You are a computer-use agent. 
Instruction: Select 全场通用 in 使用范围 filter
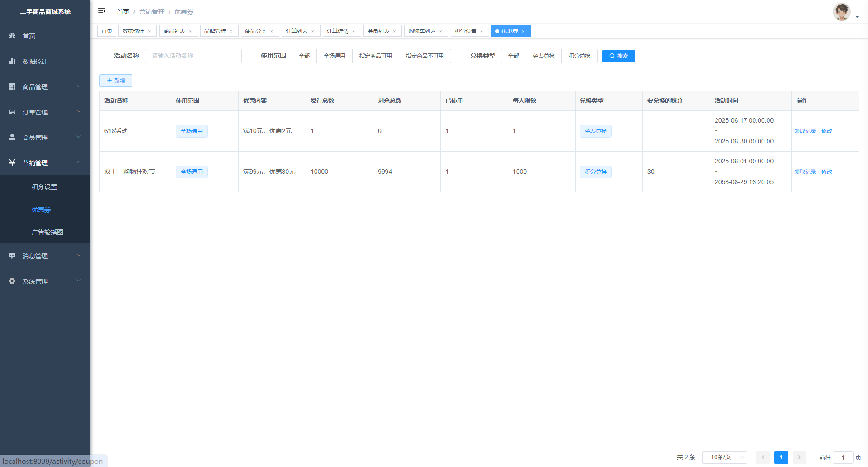[x=334, y=56]
